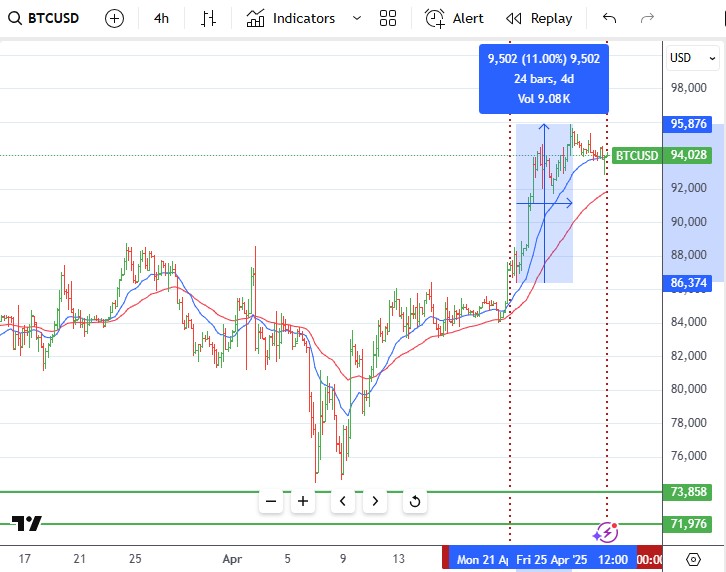Click the Mon 21 Apr date label on time axis
Screen dimensions: 726x572
[x=478, y=559]
